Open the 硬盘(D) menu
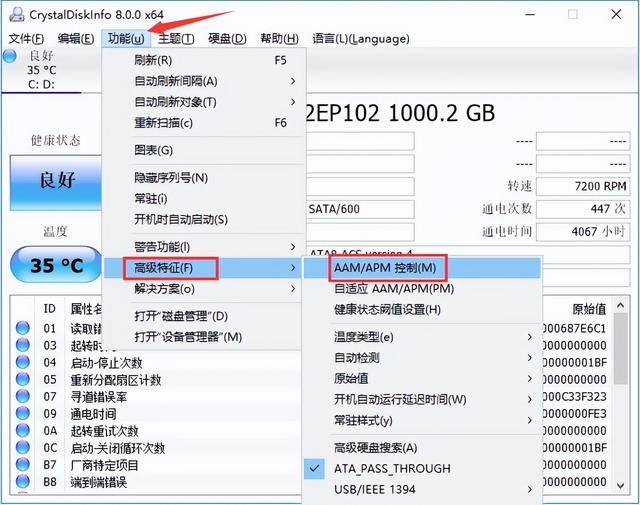Image resolution: width=640 pixels, height=505 pixels. pyautogui.click(x=227, y=39)
